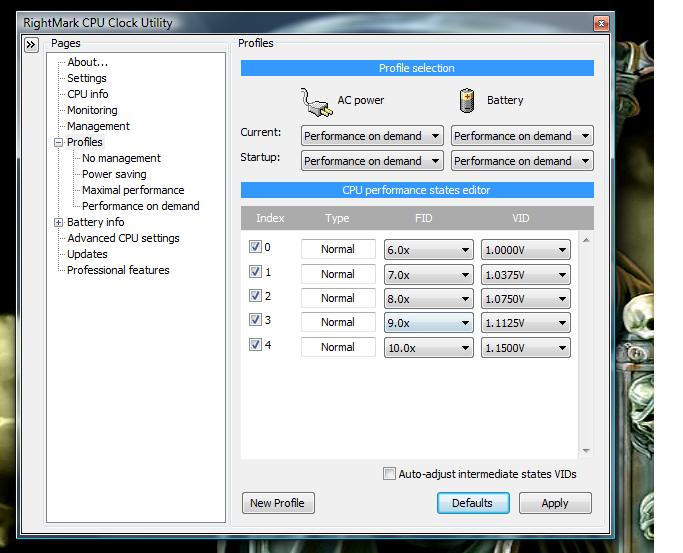This screenshot has height=553, width=683.
Task: Open Startup AC power profile dropdown
Action: 372,161
